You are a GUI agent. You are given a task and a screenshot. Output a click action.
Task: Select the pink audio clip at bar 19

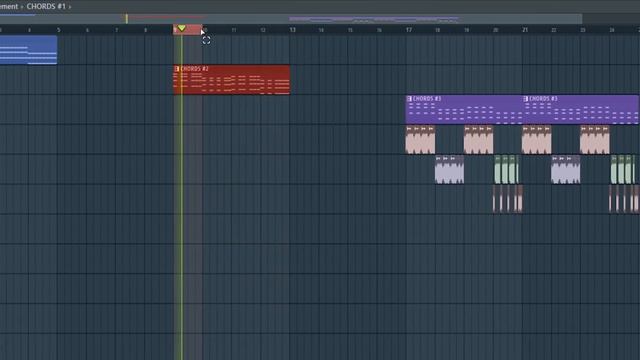[478, 140]
